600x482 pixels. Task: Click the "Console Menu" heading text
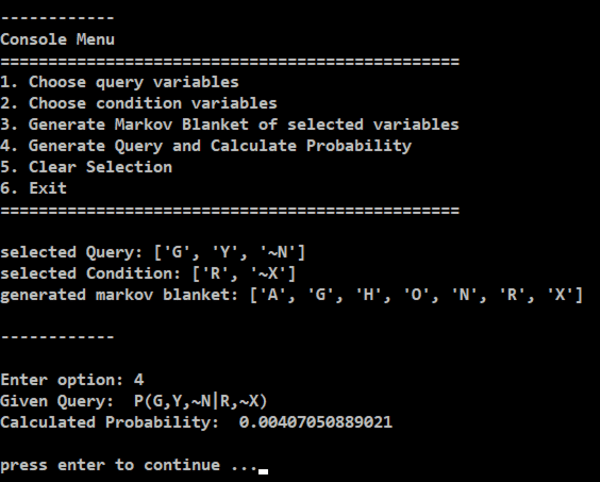click(57, 40)
